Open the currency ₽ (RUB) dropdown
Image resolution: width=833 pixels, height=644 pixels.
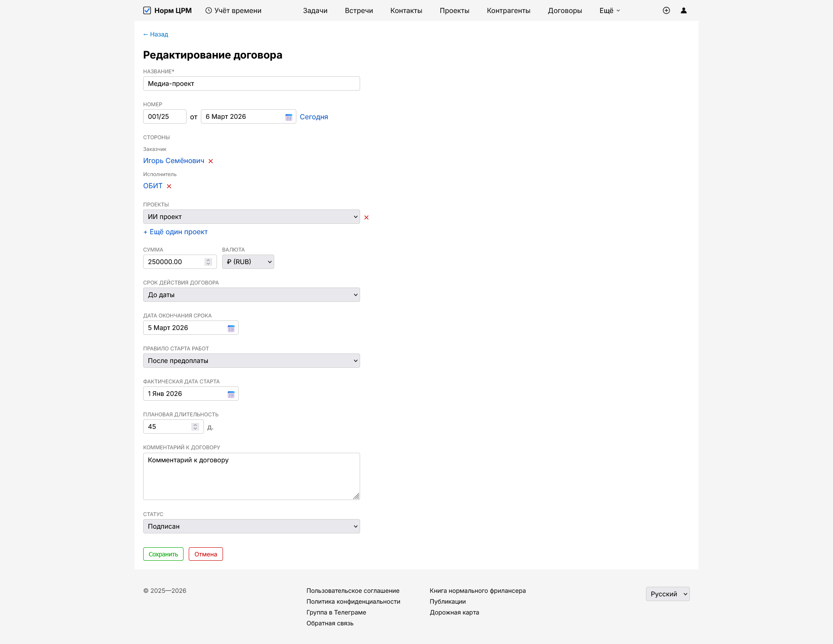(x=248, y=262)
